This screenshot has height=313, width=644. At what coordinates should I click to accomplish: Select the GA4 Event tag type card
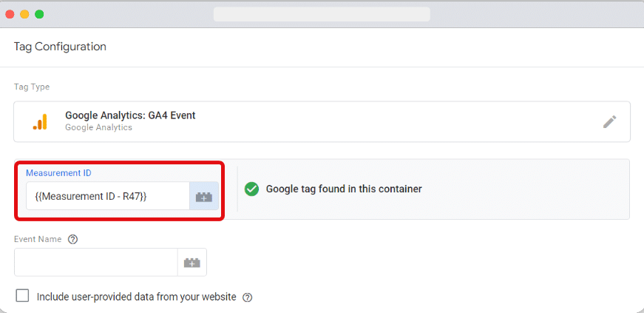322,122
